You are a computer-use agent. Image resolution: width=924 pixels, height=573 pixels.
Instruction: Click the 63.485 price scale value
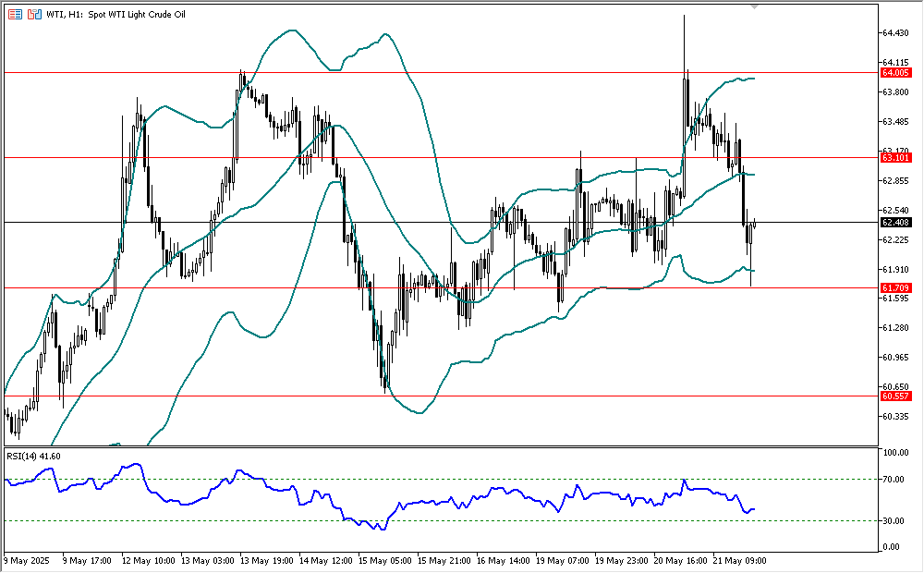(x=895, y=121)
